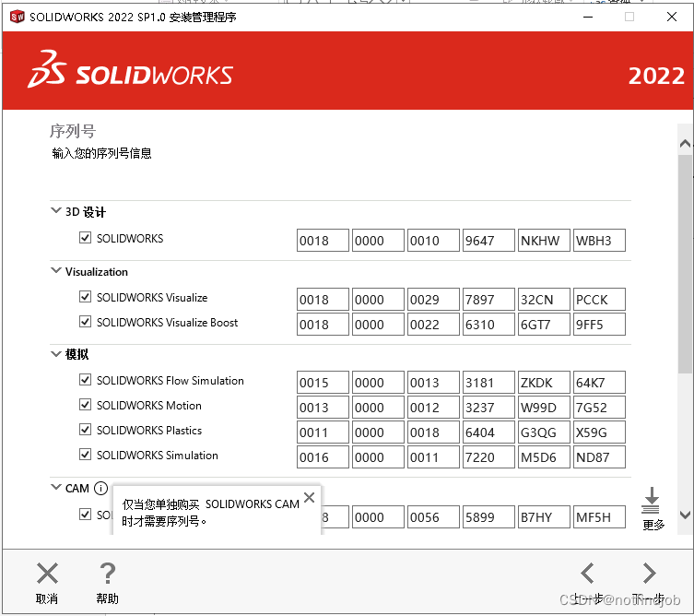Collapse the 3D 设计 section
Viewport: 694px width, 616px height.
point(55,211)
